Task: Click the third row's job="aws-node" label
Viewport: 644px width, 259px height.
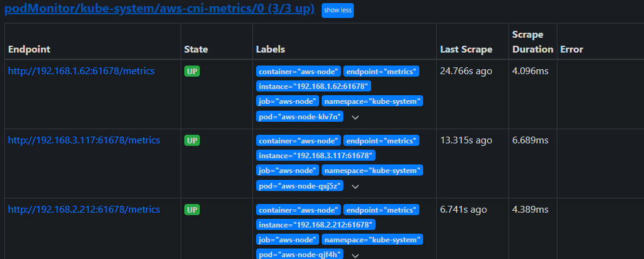Action: coord(287,239)
